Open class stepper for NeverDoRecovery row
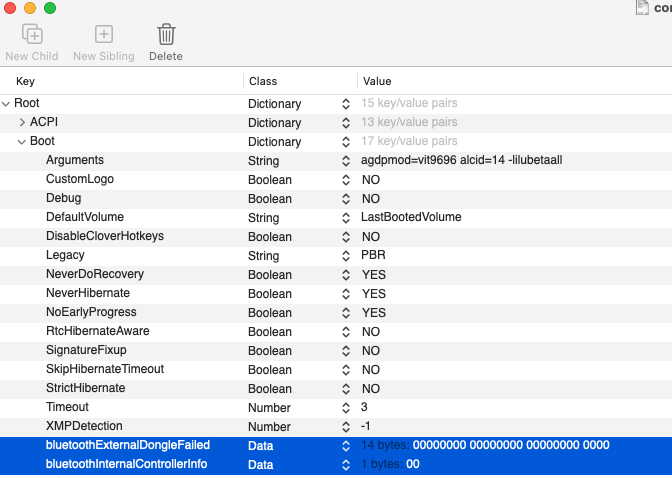The image size is (672, 478). click(346, 275)
